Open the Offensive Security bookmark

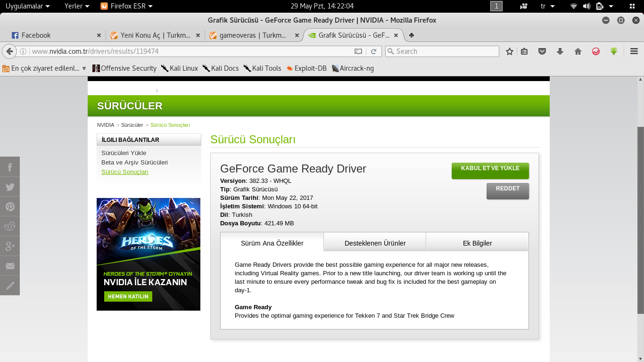click(124, 68)
